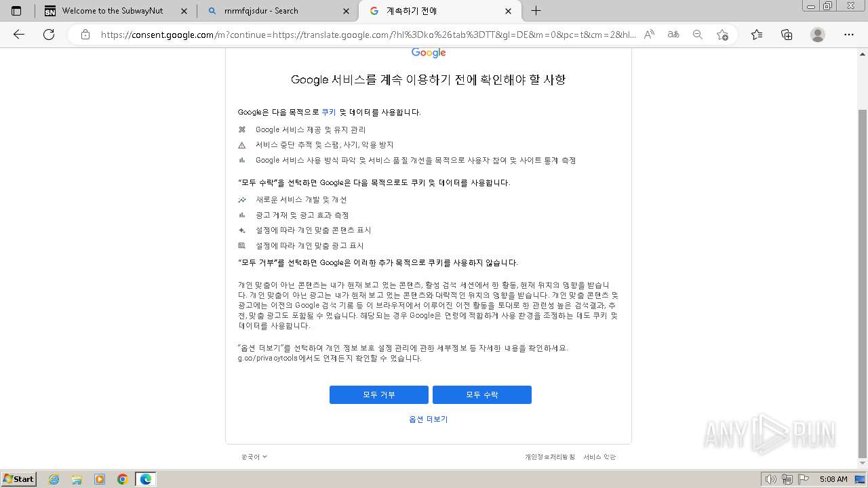Click the network tray icon

click(787, 479)
